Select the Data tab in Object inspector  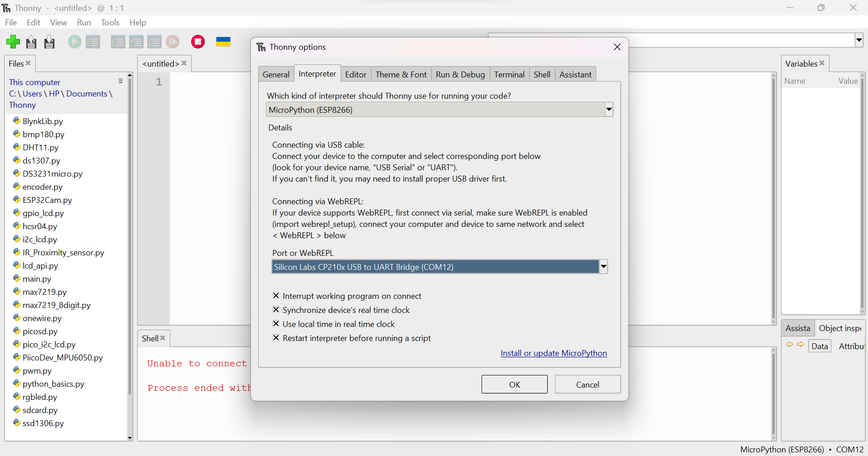pyautogui.click(x=820, y=346)
